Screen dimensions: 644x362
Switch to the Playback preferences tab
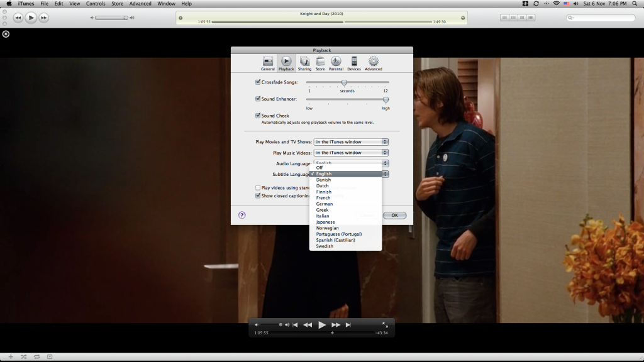[286, 63]
